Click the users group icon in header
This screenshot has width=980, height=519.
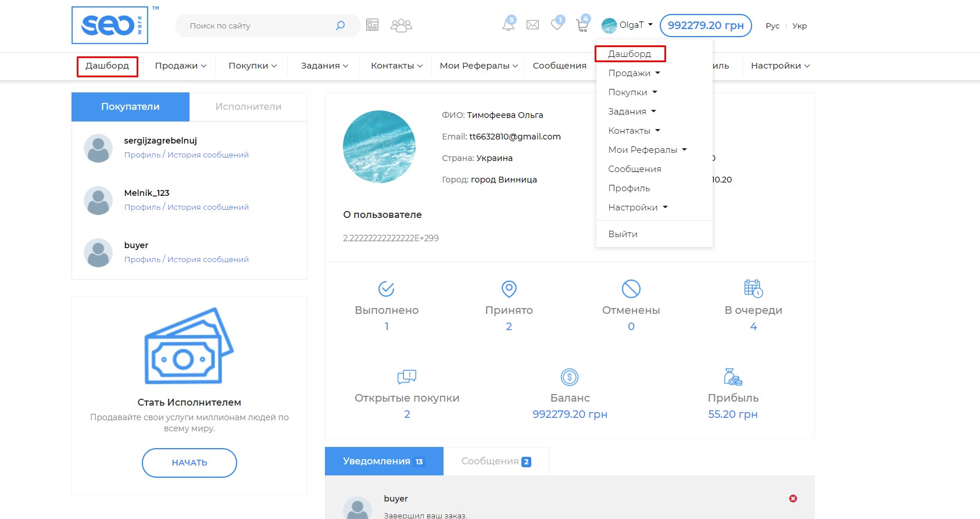click(x=401, y=25)
